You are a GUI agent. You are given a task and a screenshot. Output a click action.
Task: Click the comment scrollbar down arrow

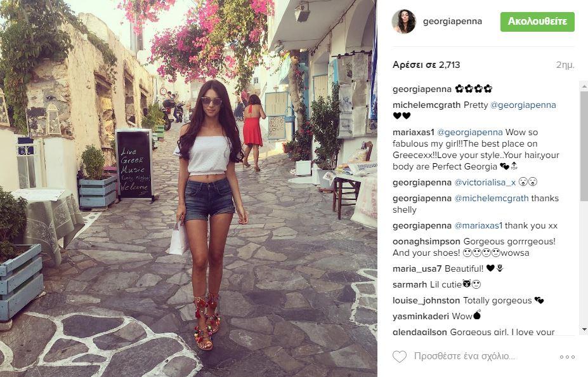(x=584, y=329)
